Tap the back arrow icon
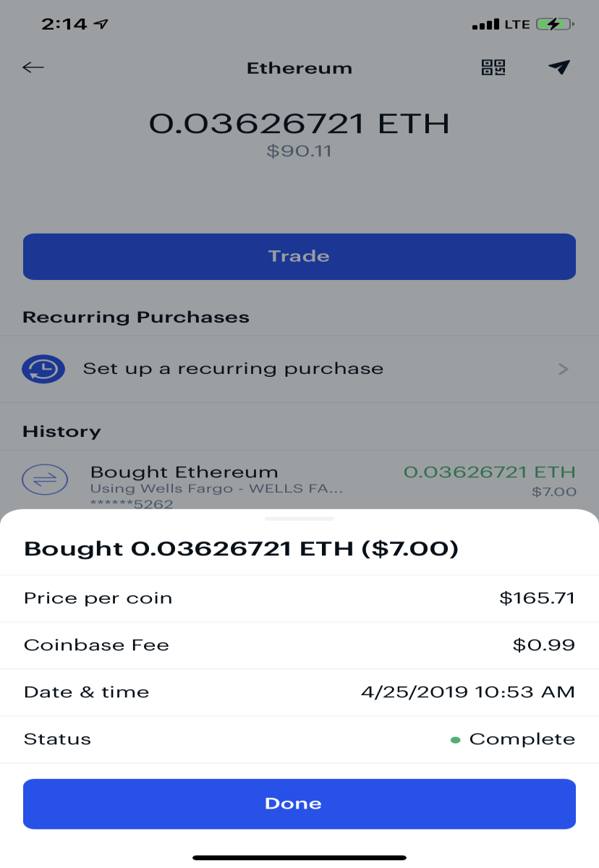This screenshot has width=599, height=868. 33,67
